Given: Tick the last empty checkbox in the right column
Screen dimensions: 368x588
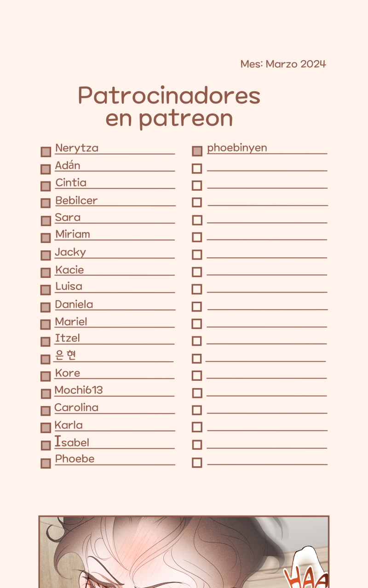Looking at the screenshot, I should (x=197, y=463).
